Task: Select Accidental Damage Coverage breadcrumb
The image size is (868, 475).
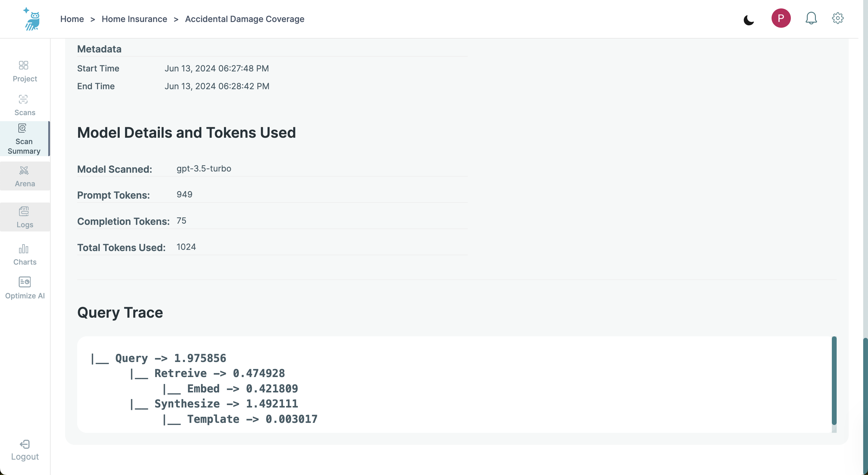Action: point(245,19)
